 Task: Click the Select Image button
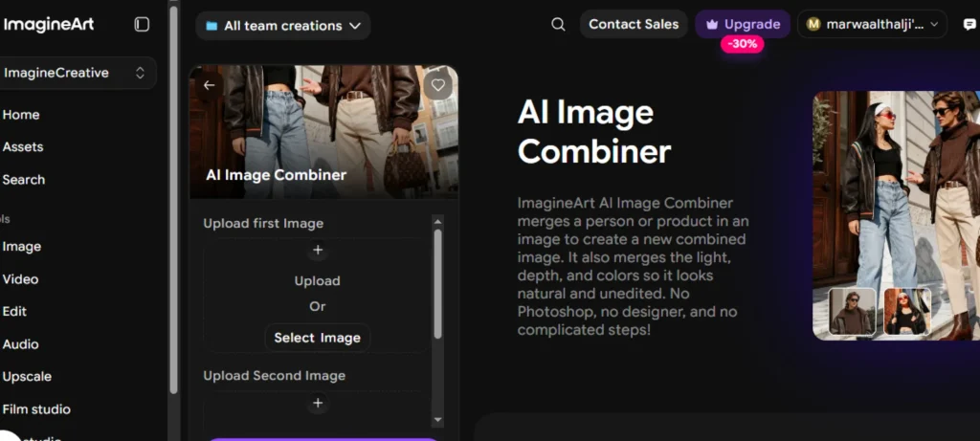(318, 338)
